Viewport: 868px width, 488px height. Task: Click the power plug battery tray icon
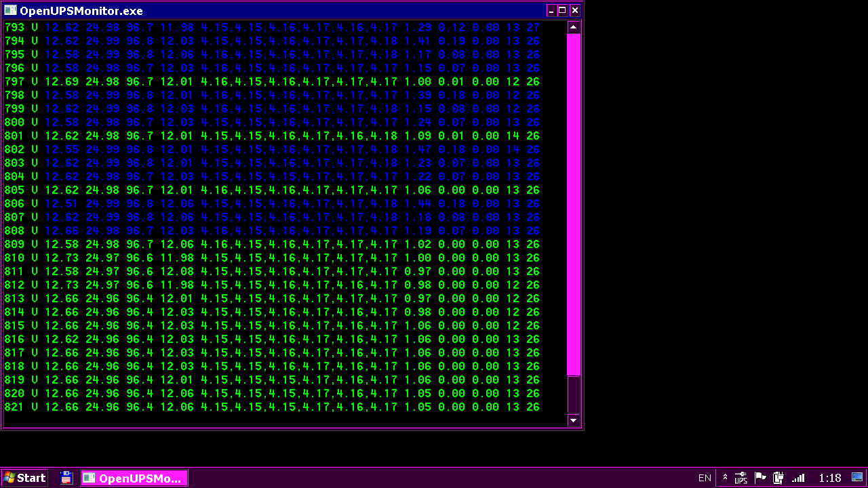click(x=778, y=478)
